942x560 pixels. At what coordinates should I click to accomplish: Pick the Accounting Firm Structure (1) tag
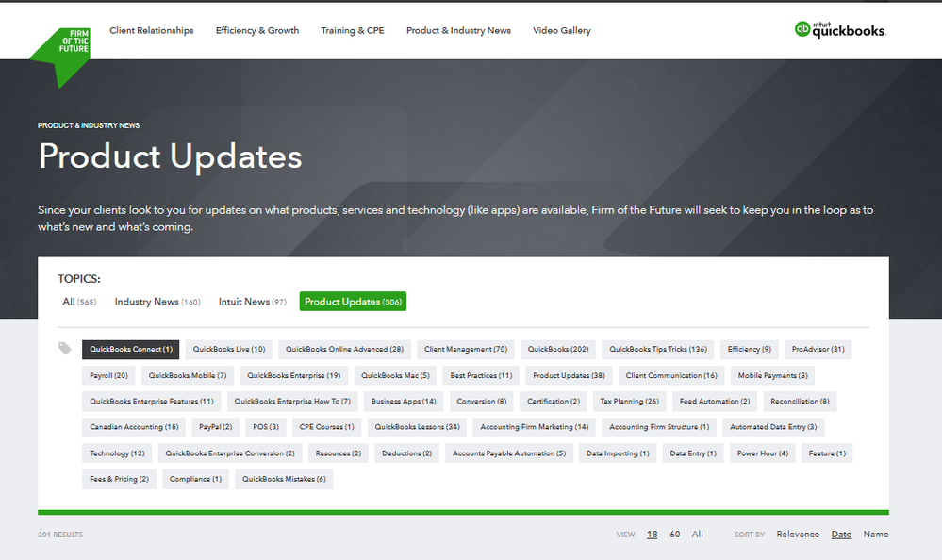click(659, 427)
